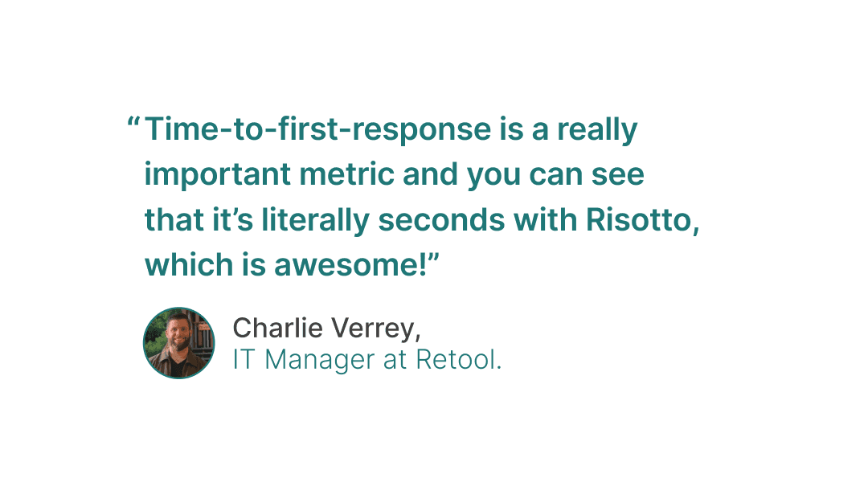The height and width of the screenshot is (482, 868).
Task: Click the words you can see
Action: point(555,175)
